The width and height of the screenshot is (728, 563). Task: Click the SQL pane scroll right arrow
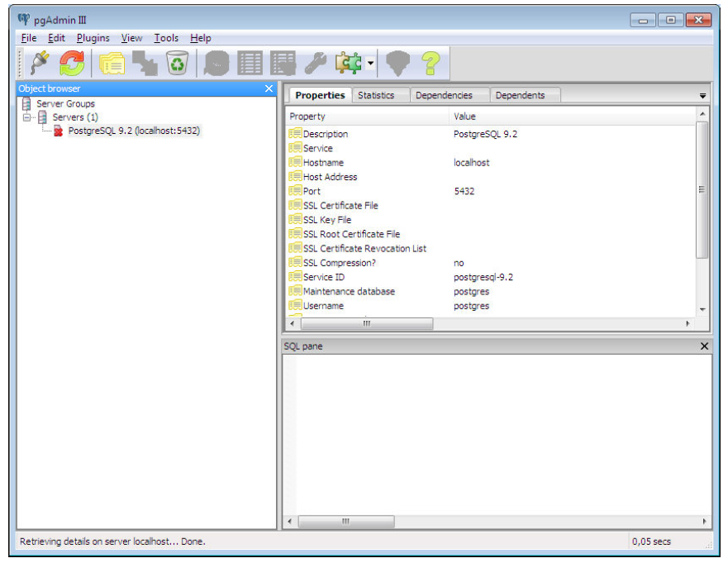pyautogui.click(x=704, y=522)
